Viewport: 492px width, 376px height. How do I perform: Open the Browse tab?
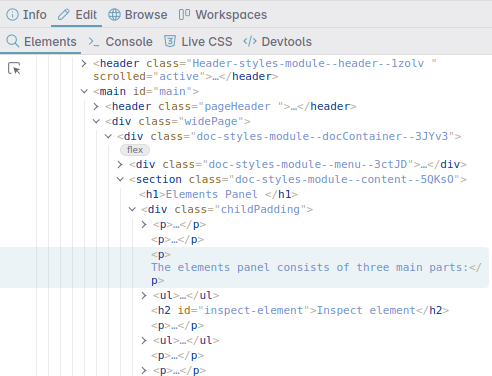point(137,15)
